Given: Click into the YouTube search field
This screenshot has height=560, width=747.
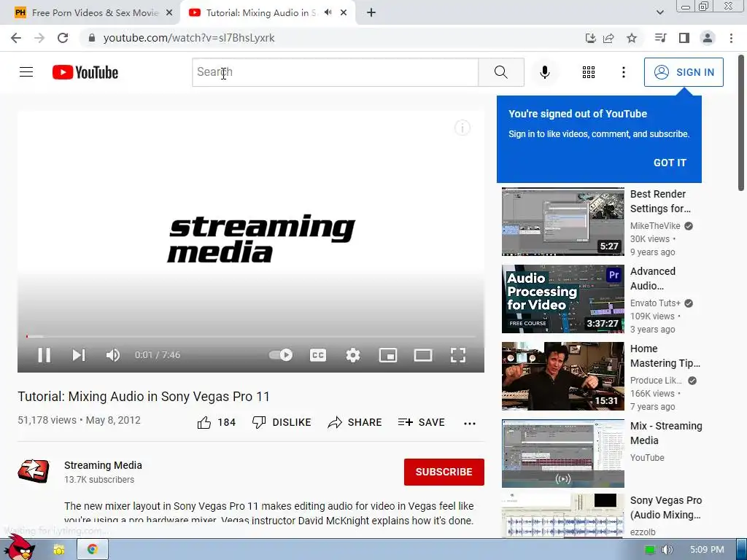Looking at the screenshot, I should tap(335, 72).
